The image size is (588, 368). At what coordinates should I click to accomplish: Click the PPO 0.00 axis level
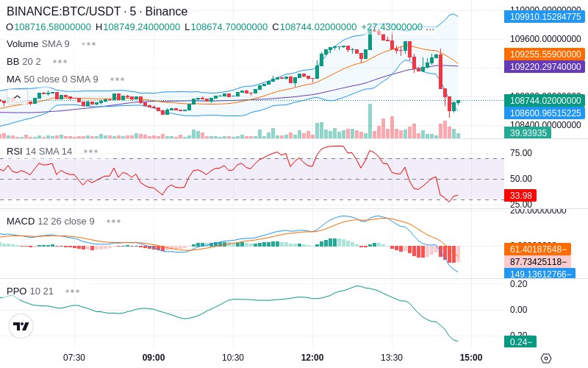[x=519, y=310]
